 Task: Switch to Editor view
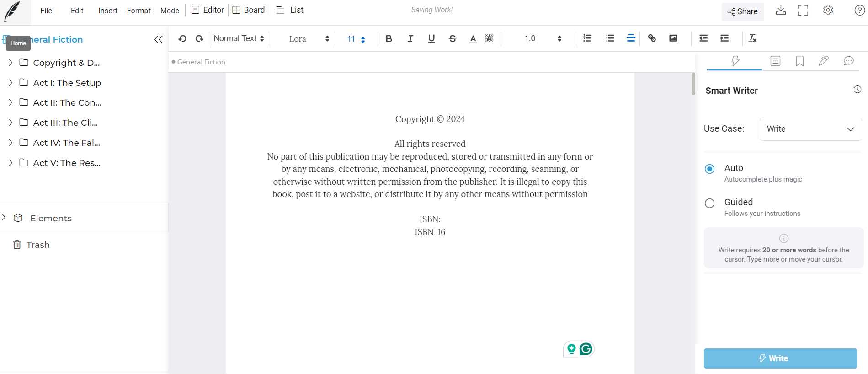coord(208,10)
